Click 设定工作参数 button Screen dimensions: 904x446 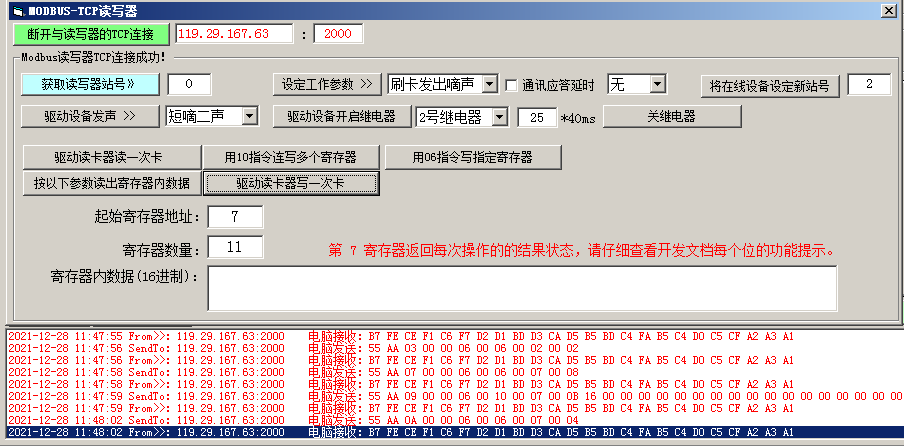tap(327, 84)
